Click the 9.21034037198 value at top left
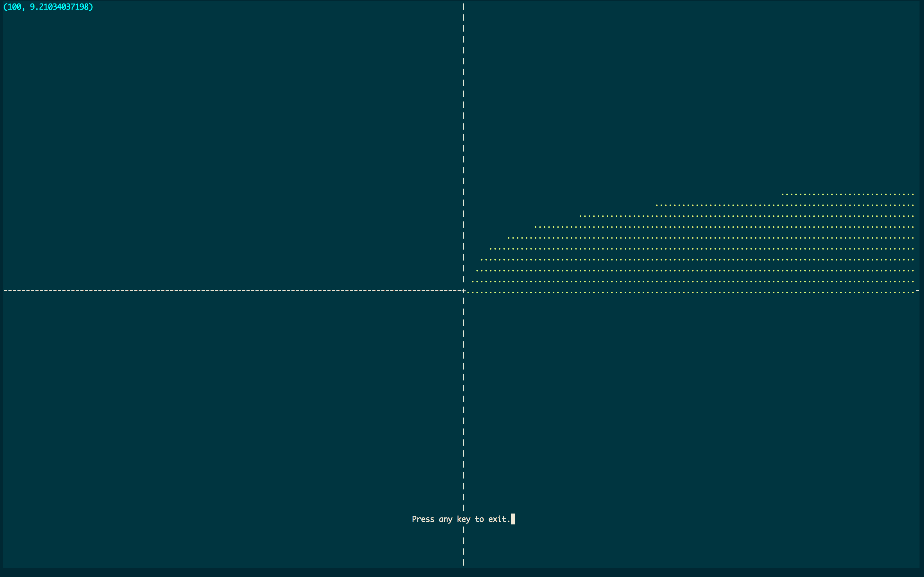The image size is (924, 577). [59, 7]
